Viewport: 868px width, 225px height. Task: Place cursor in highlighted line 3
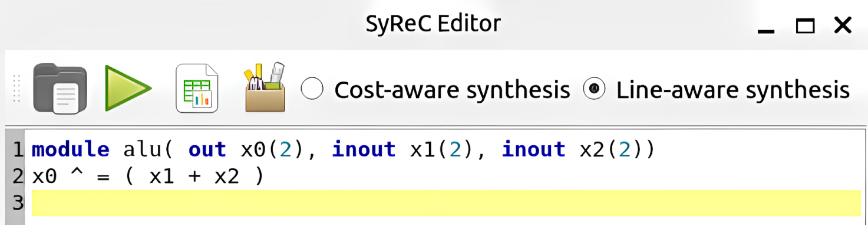(446, 203)
